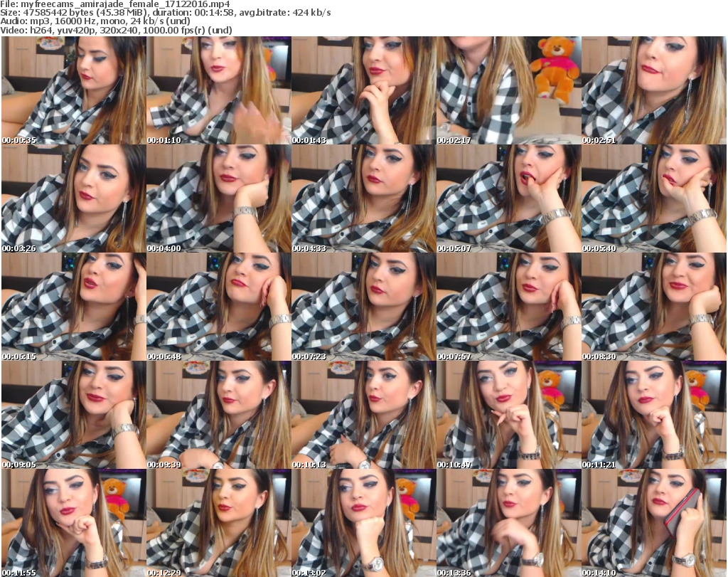The image size is (728, 577).
Task: Select the thumbnail stamped 00:04:00
Action: click(219, 198)
